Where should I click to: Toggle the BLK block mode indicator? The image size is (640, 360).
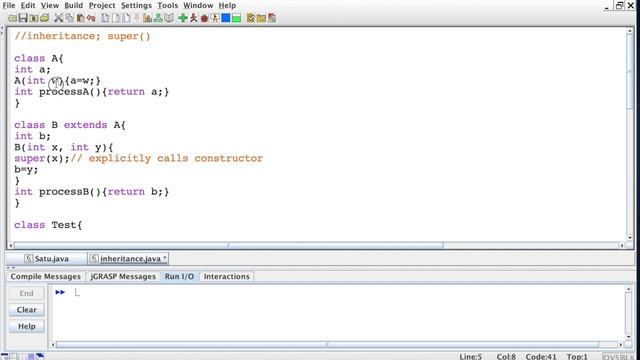tap(627, 357)
